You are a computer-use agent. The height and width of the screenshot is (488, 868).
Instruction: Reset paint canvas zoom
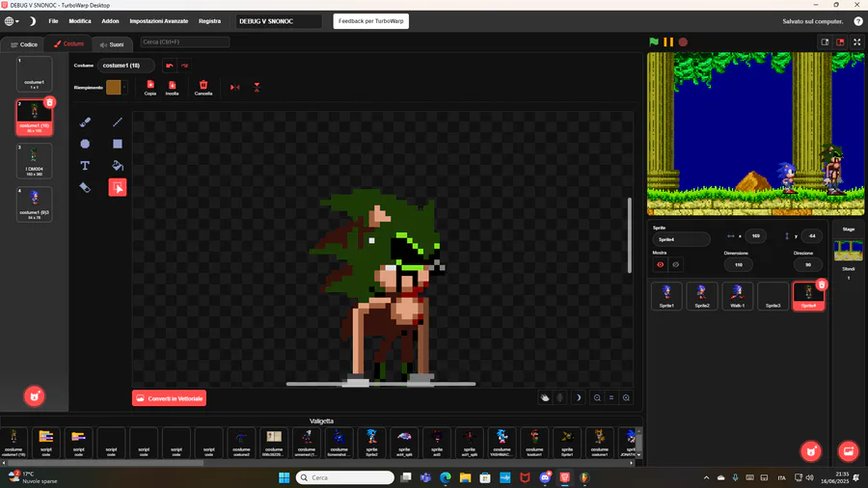click(x=611, y=397)
